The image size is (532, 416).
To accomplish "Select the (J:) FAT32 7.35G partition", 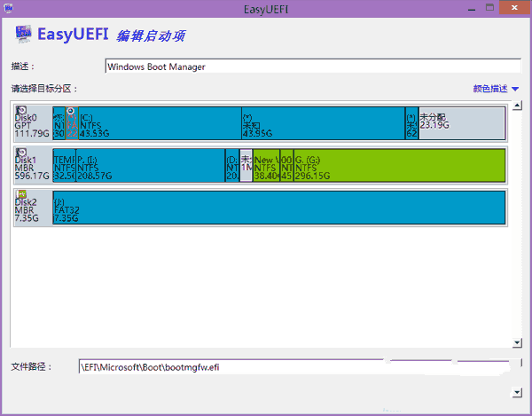I will (x=279, y=208).
